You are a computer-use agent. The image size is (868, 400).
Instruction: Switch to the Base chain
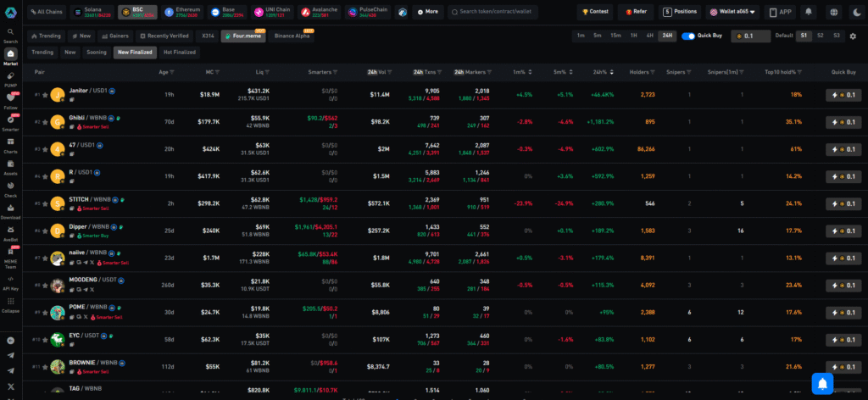pyautogui.click(x=228, y=12)
